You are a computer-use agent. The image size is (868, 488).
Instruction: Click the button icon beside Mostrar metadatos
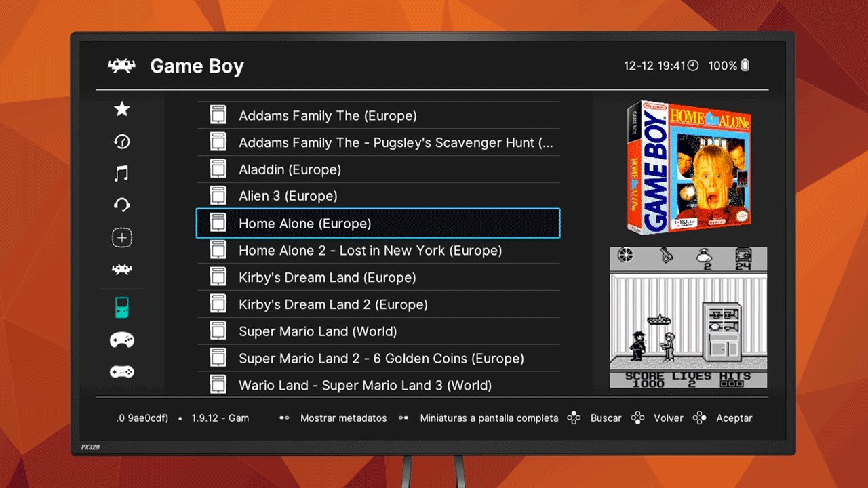(284, 418)
